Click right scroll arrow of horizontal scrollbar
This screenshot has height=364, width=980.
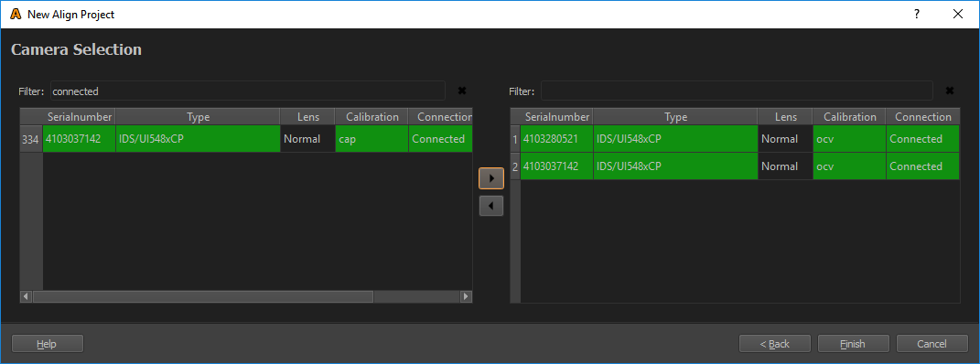tap(466, 296)
